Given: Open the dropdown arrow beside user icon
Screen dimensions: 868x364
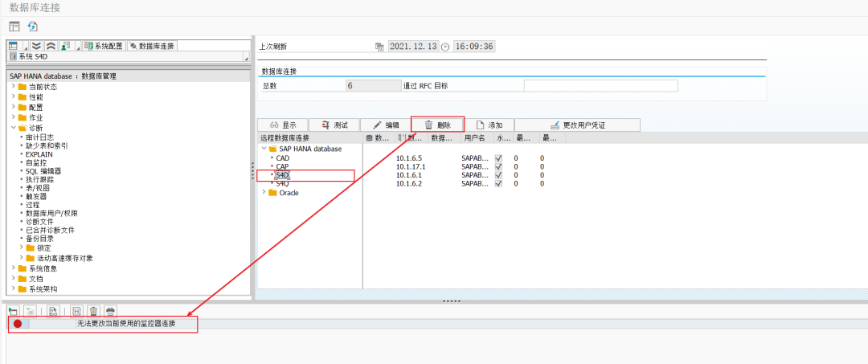Looking at the screenshot, I should 77,48.
